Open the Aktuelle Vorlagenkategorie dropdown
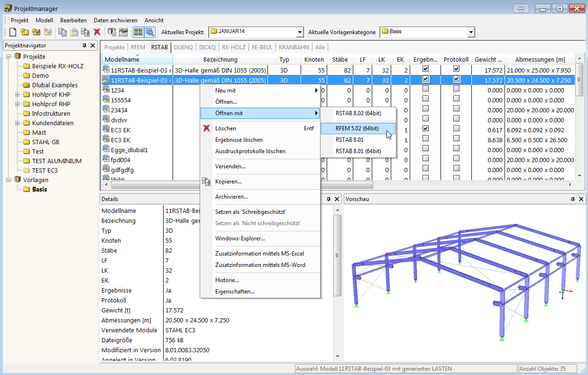588x375 pixels. pyautogui.click(x=471, y=32)
